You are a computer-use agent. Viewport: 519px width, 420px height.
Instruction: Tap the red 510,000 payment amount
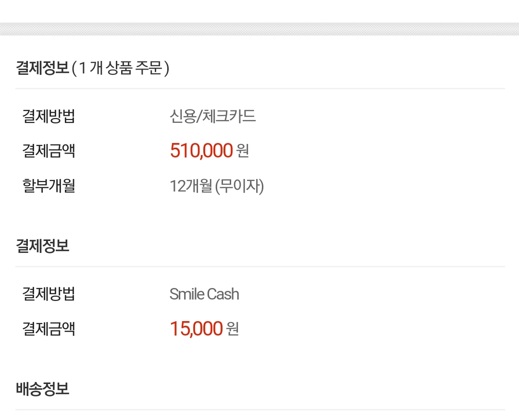tap(201, 151)
